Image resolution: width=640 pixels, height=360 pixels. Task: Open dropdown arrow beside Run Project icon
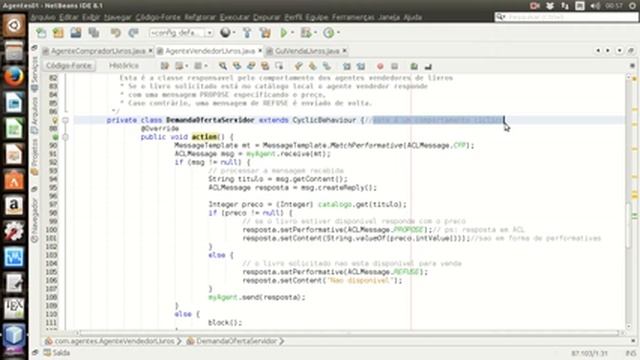click(x=292, y=33)
